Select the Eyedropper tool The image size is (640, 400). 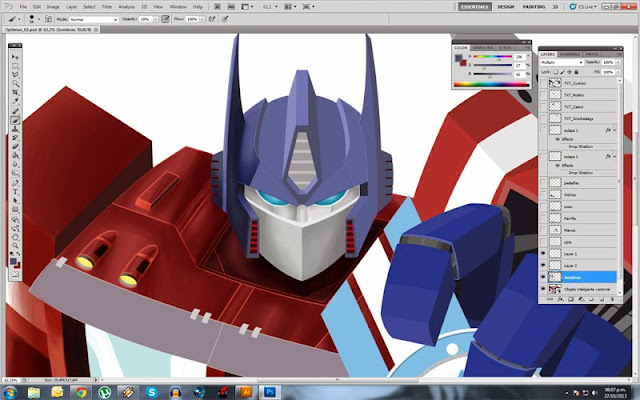click(15, 101)
